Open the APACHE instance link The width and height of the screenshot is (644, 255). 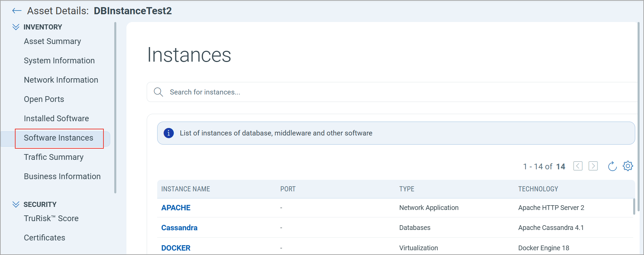pos(176,208)
